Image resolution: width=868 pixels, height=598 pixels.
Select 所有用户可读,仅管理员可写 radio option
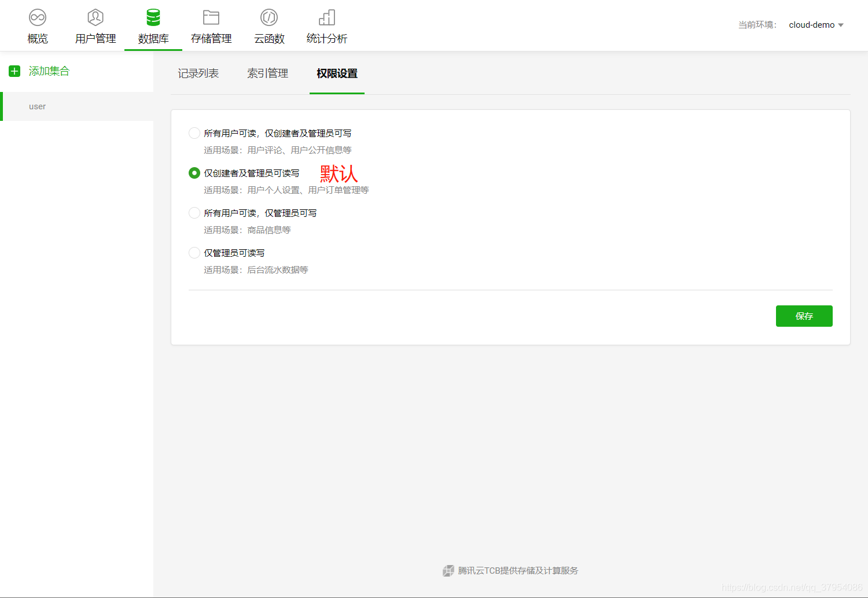click(194, 213)
